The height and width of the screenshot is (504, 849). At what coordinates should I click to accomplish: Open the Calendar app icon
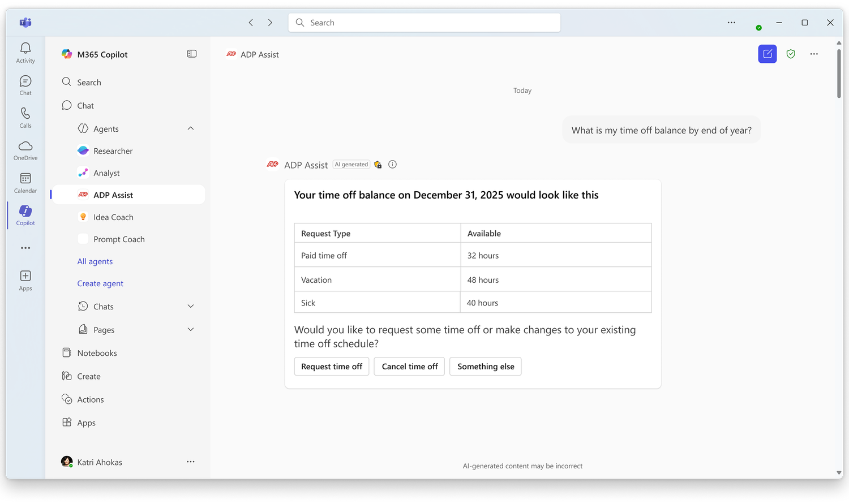[x=25, y=179]
